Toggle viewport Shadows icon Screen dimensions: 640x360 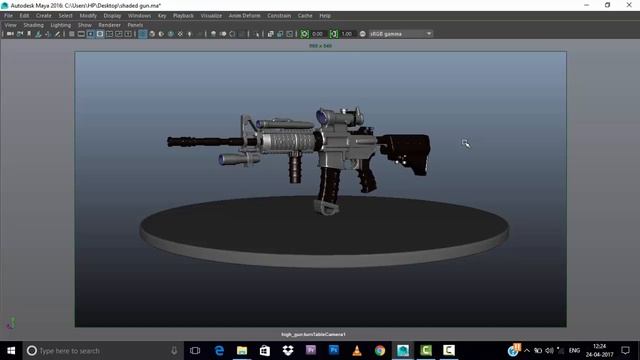coord(199,34)
